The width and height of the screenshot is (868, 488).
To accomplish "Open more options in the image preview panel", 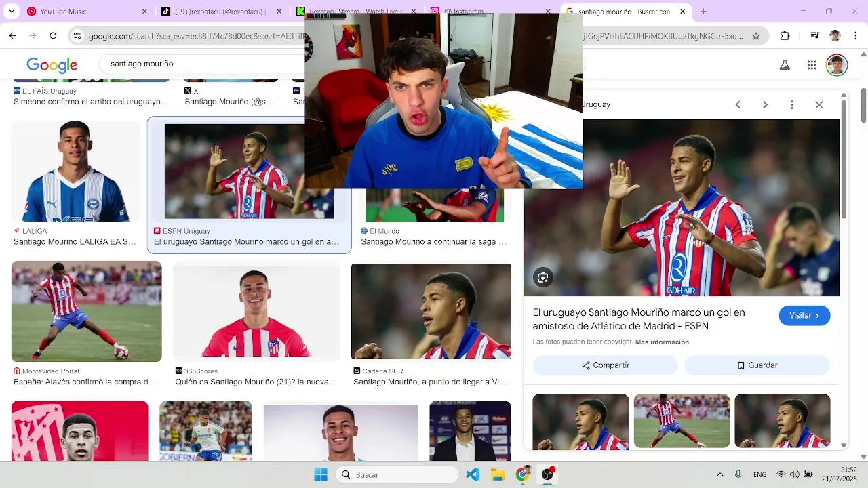I will [x=792, y=105].
